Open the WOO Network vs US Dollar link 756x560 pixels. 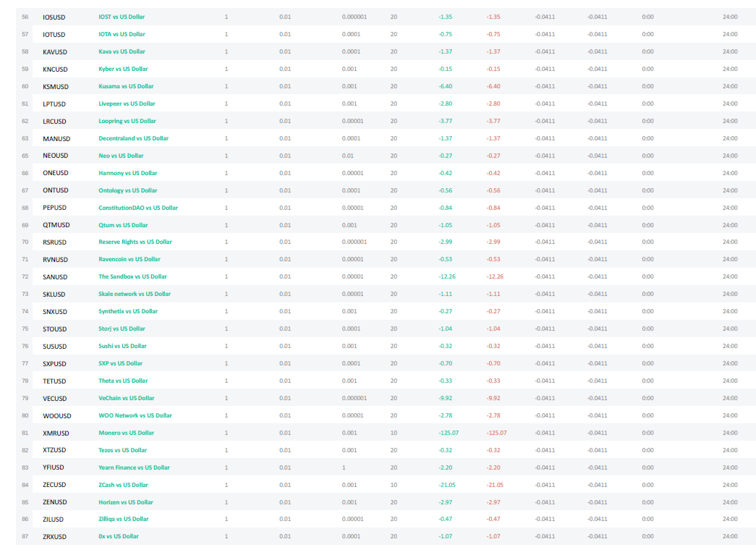pyautogui.click(x=135, y=416)
